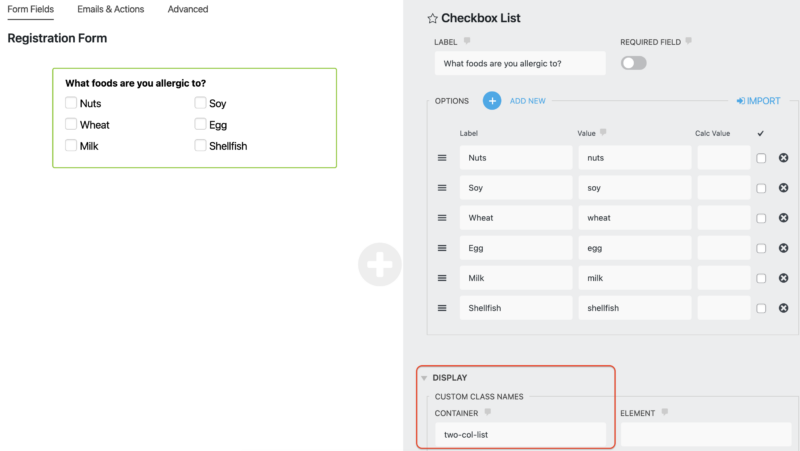Check the Nuts checkbox in form preview
Screen dimensions: 800x451
point(71,103)
